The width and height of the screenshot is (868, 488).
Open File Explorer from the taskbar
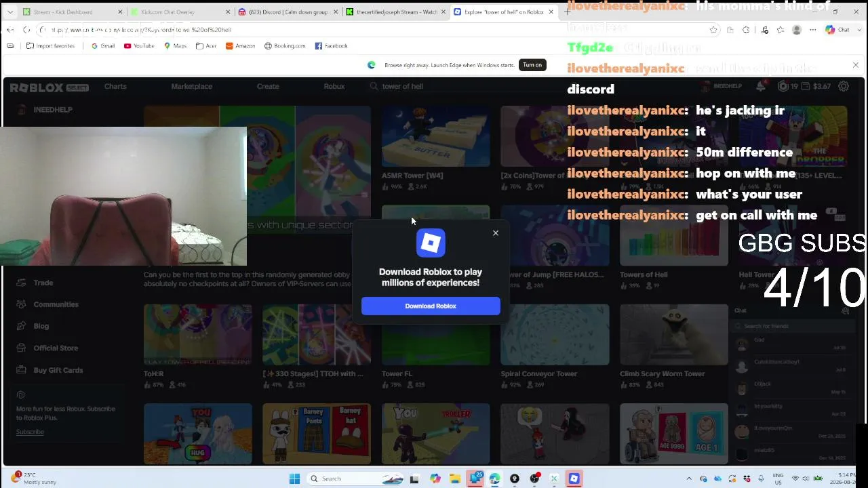(x=454, y=479)
